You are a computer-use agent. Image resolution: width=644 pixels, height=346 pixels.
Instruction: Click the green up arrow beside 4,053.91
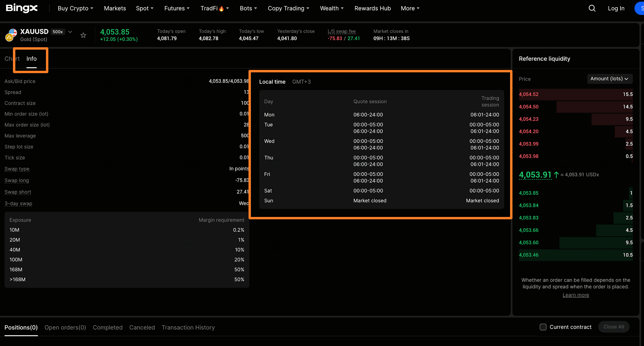(556, 175)
